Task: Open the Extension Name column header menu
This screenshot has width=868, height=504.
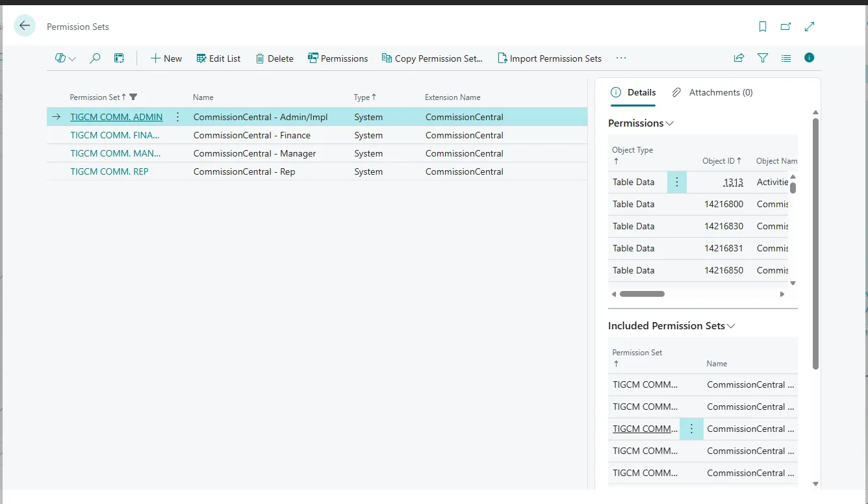Action: [453, 97]
